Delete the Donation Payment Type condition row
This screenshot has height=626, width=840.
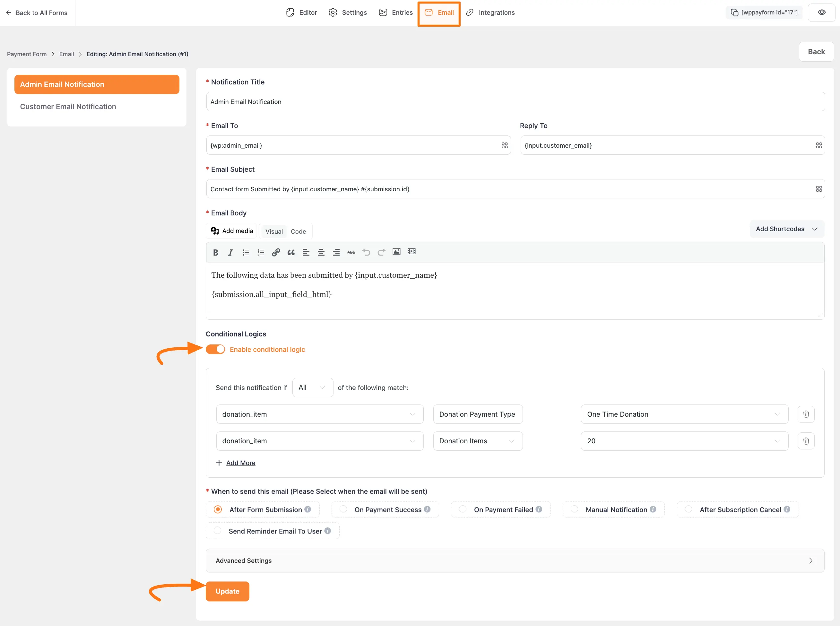click(806, 414)
